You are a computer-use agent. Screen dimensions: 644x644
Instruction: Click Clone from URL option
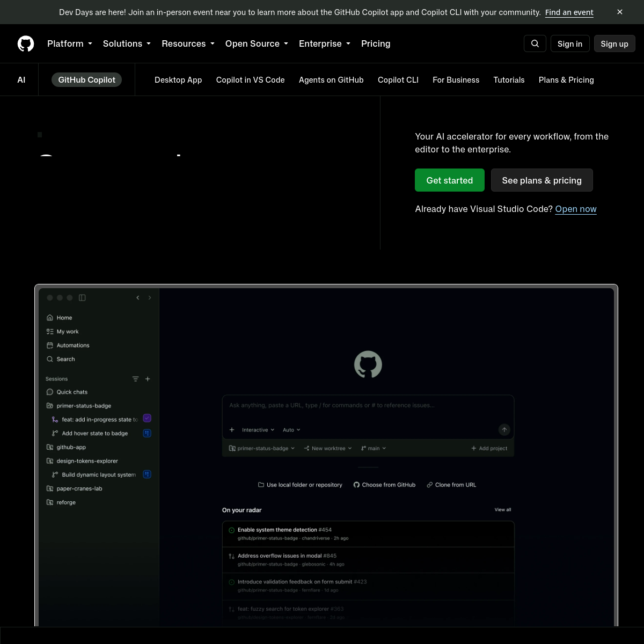[451, 485]
